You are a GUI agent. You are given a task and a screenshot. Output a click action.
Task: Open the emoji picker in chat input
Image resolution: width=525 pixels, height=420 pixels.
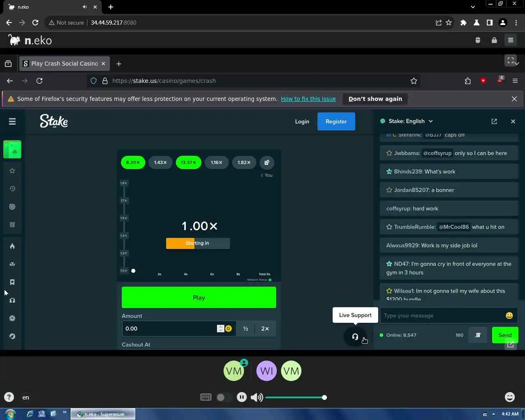[x=509, y=315]
